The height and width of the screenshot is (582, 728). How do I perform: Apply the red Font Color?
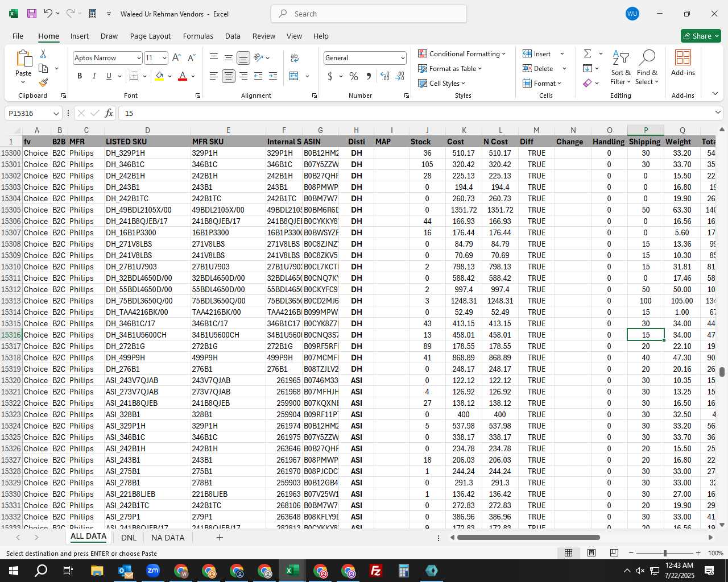[x=183, y=76]
